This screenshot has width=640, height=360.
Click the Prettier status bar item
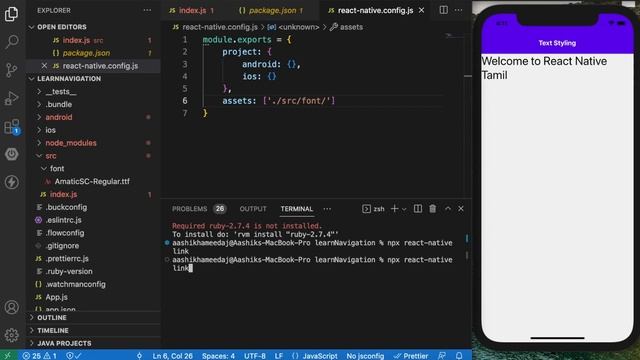coord(411,356)
